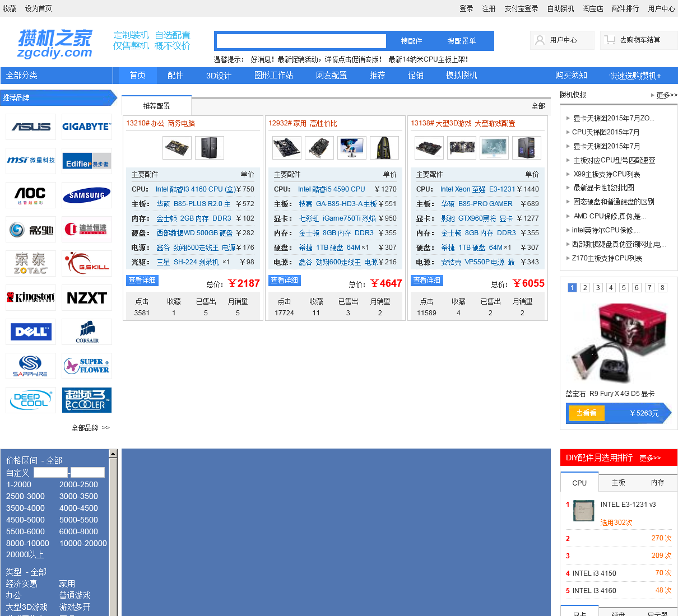Open the DeepCool brand logo
This screenshot has height=616, width=678.
[31, 400]
